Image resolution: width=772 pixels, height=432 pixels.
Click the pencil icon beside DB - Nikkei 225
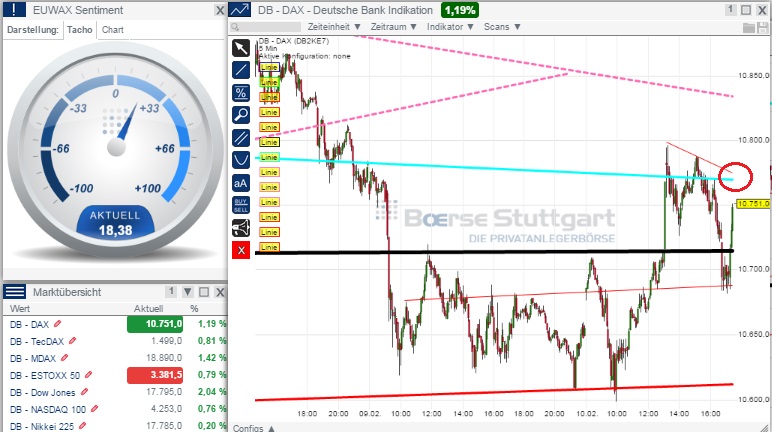pyautogui.click(x=83, y=426)
